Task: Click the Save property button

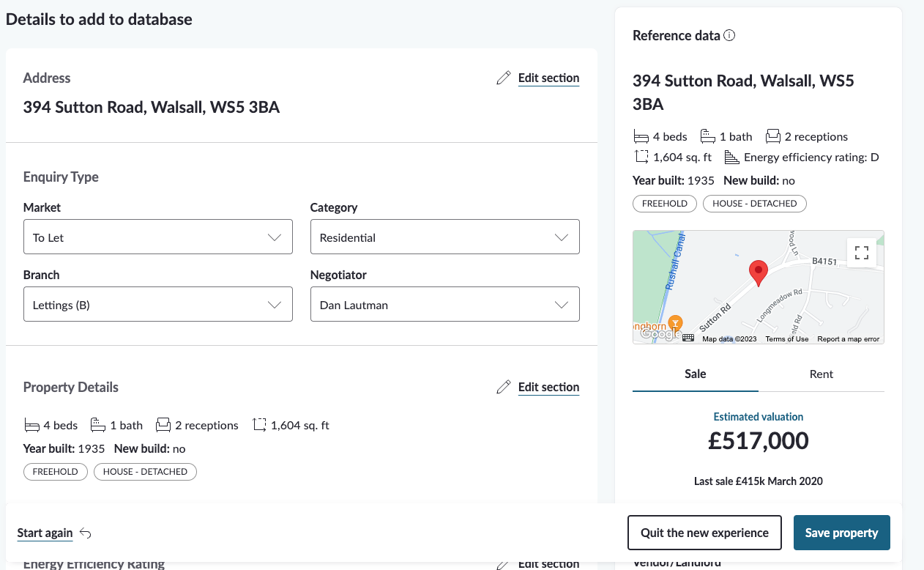Action: coord(841,533)
